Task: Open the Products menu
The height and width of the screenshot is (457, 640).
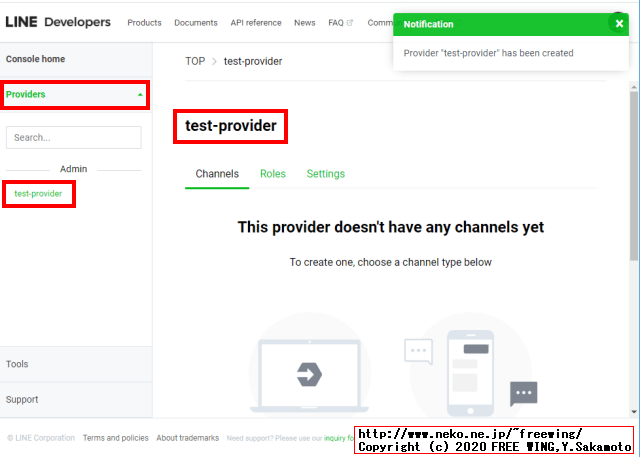Action: (x=144, y=23)
